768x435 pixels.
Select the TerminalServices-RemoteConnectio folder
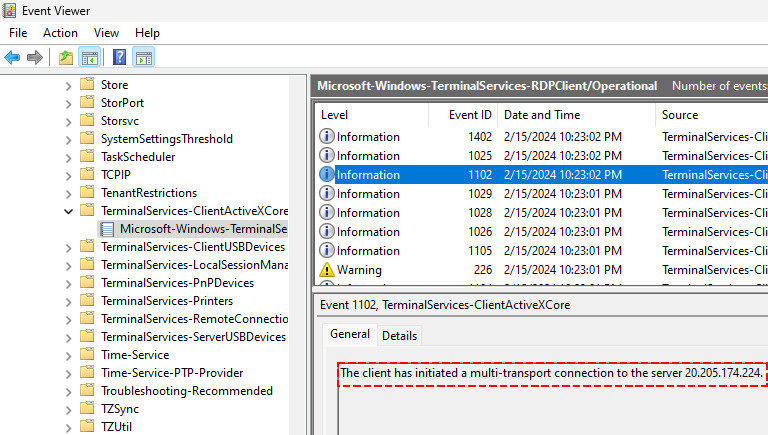pos(194,319)
